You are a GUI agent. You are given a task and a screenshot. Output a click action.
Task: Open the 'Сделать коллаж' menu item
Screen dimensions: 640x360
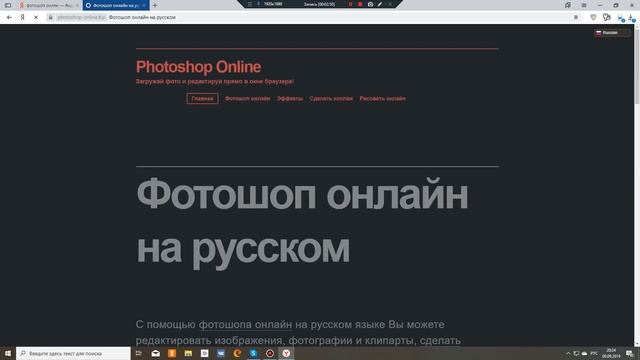click(x=331, y=98)
